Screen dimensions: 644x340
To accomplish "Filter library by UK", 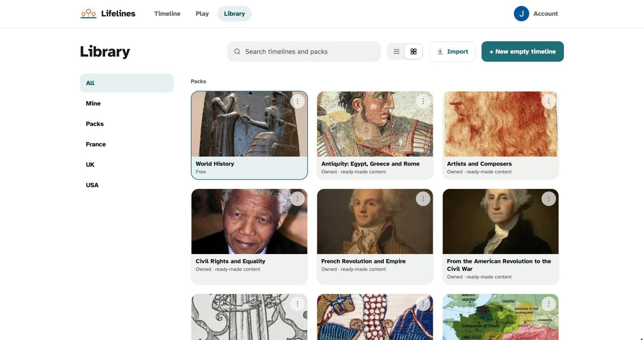I will 127,165.
